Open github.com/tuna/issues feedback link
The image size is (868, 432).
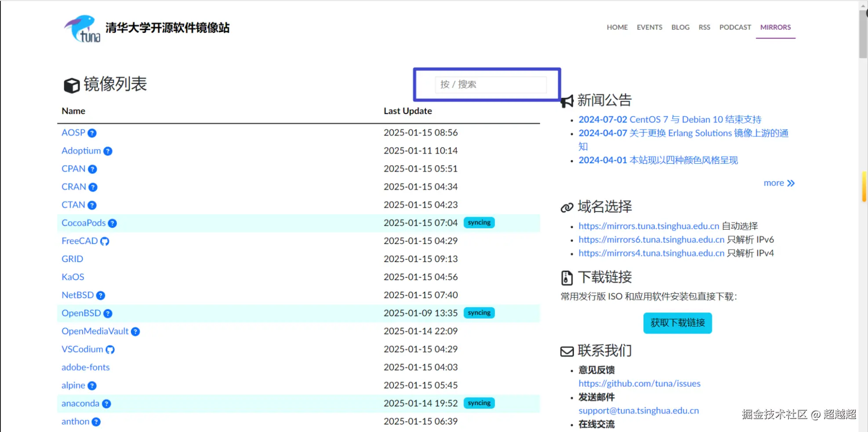[639, 384]
